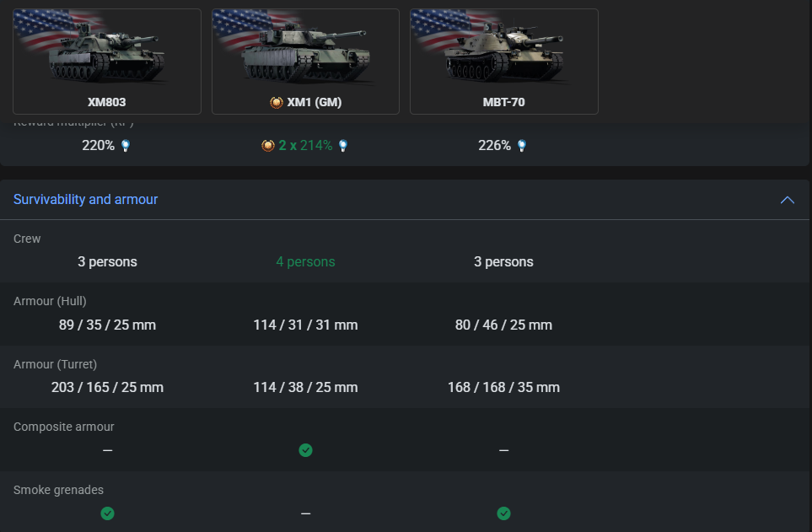Click the research bulb icon next to 226%
Screen dimensions: 812x532
522,146
